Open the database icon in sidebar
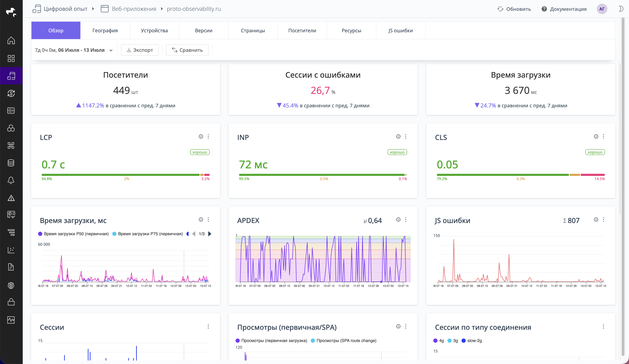Screen dimensions: 629x364 coord(11,163)
